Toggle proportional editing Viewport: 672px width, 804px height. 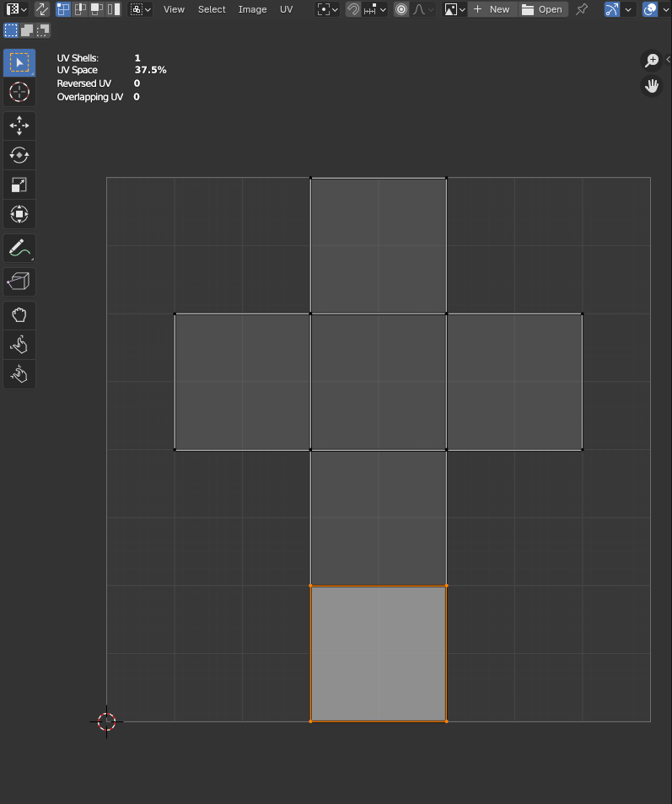coord(401,9)
